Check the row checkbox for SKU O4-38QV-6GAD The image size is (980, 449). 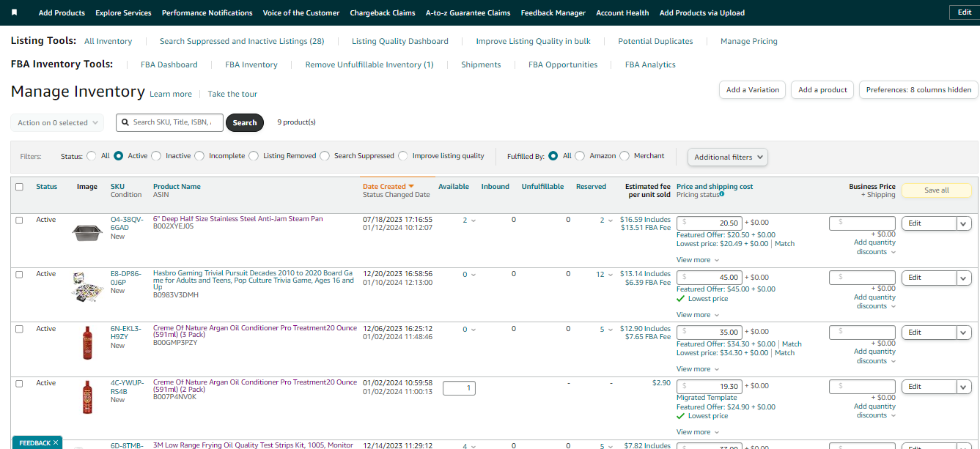20,220
